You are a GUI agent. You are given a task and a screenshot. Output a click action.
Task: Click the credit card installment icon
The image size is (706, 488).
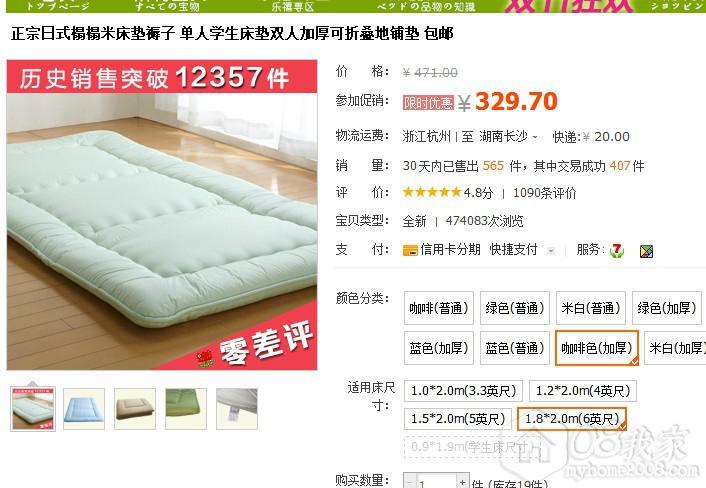410,250
